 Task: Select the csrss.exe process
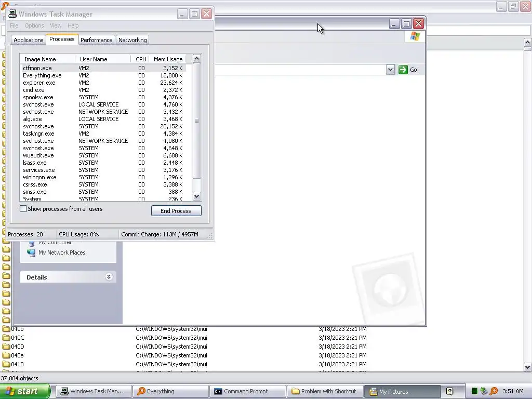tap(103, 184)
